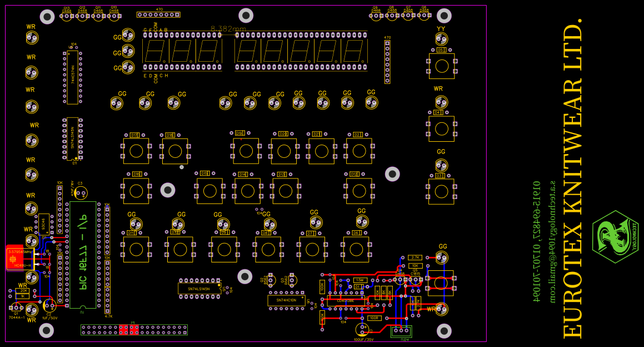Click the push button under D18

point(175,151)
